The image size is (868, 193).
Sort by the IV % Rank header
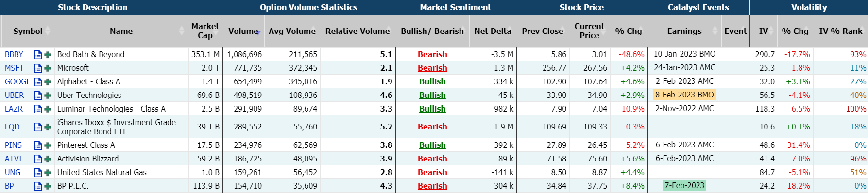[841, 31]
